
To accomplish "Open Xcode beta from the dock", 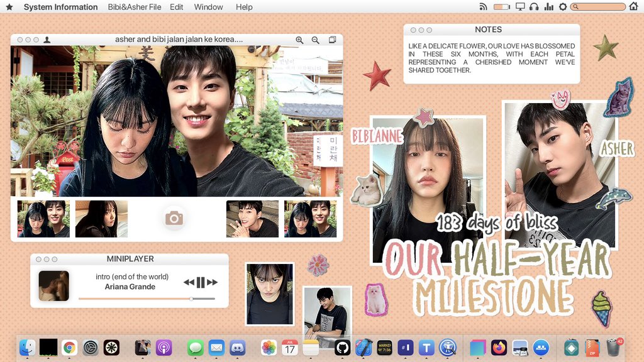I will point(364,348).
